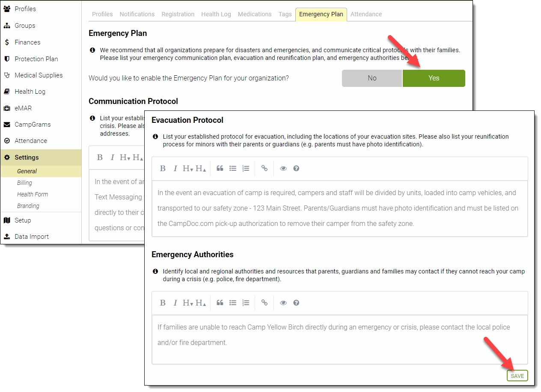Open Billing under Settings

pyautogui.click(x=24, y=183)
